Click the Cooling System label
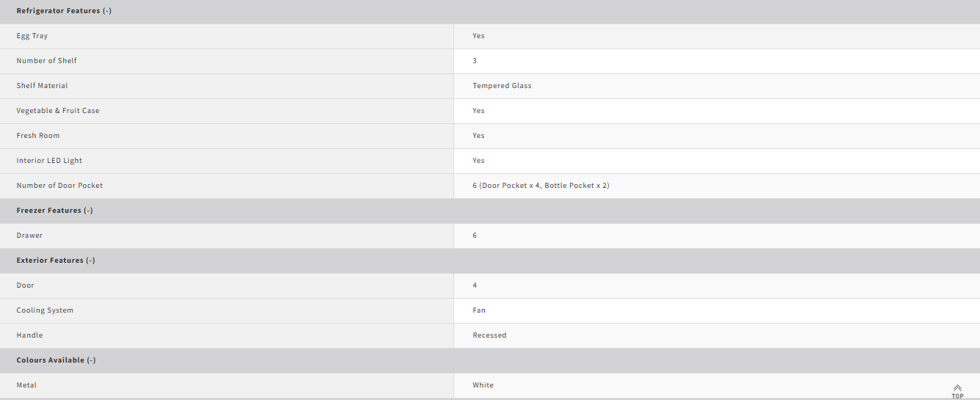This screenshot has width=980, height=400. coord(45,310)
